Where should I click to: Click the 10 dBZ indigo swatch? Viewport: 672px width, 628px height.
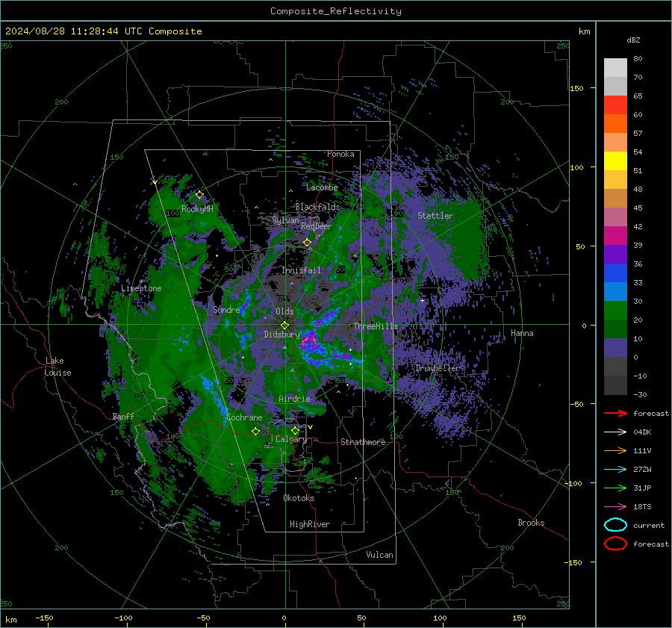click(615, 347)
